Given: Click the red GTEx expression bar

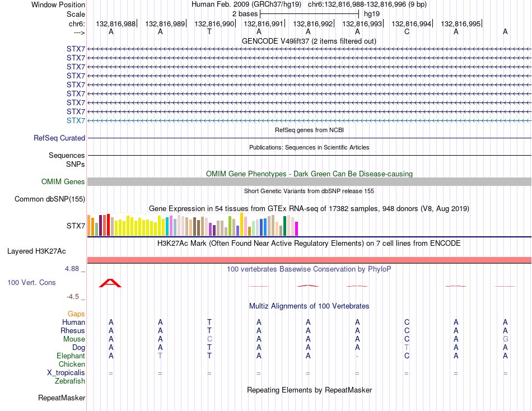Looking at the screenshot, I should (x=108, y=225).
